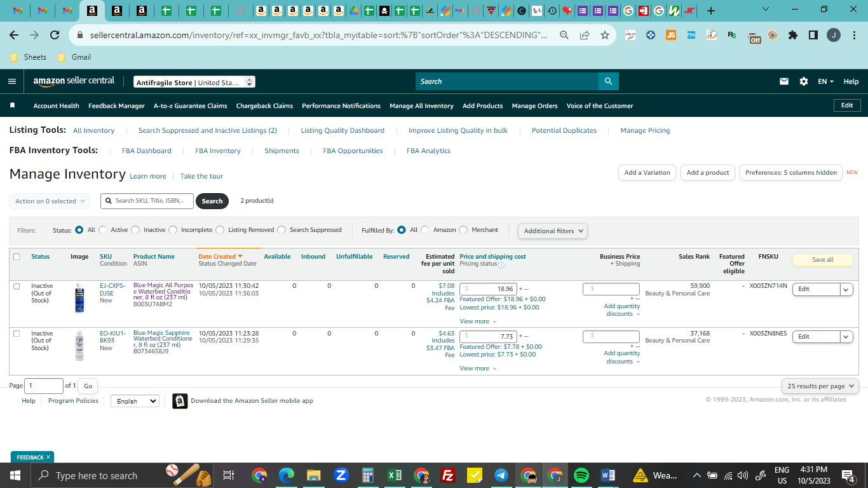This screenshot has width=868, height=488.
Task: Open the Blue Magic All Purpose product image
Action: 79,297
